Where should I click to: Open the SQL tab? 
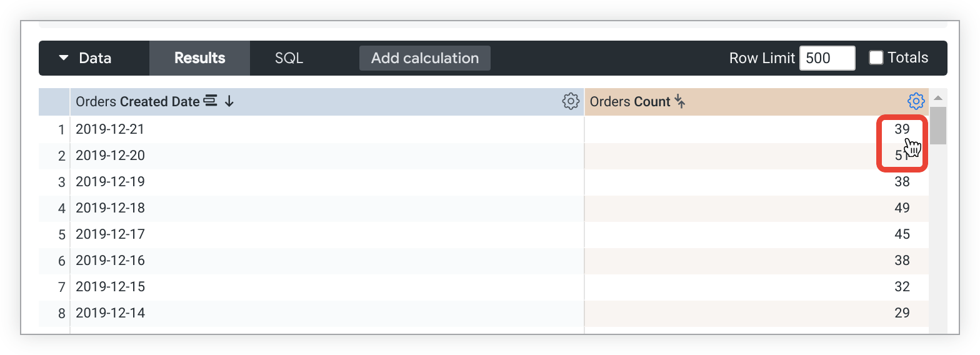[289, 58]
